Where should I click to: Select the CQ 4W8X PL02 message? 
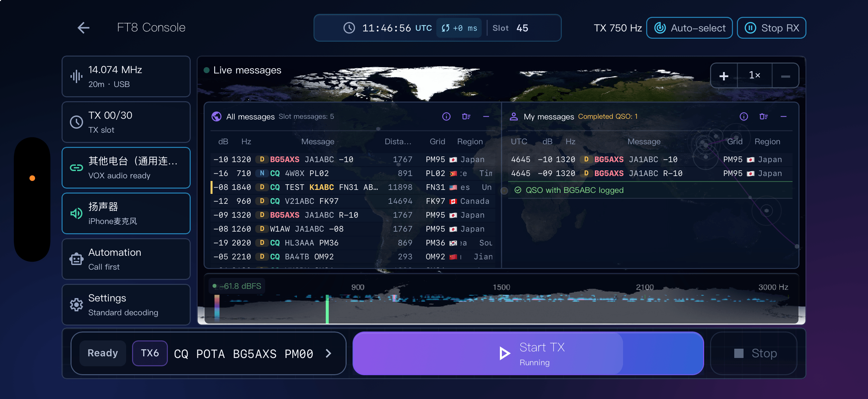[353, 173]
